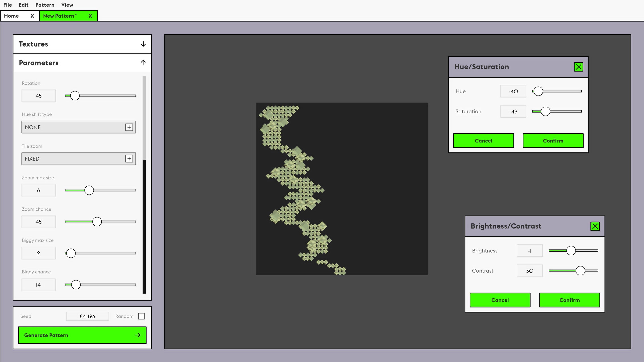The height and width of the screenshot is (362, 644).
Task: Cancel the Brightness/Contrast dialog
Action: coord(500,300)
